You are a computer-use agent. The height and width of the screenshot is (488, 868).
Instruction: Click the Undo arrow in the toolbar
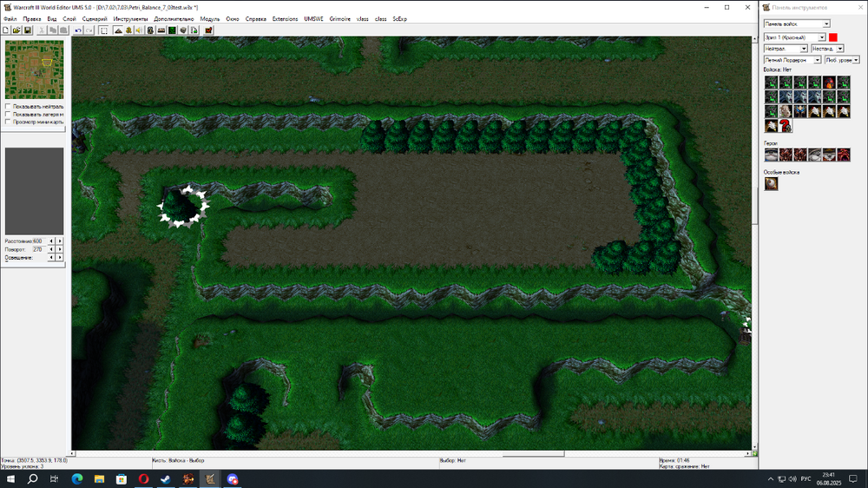tap(78, 30)
